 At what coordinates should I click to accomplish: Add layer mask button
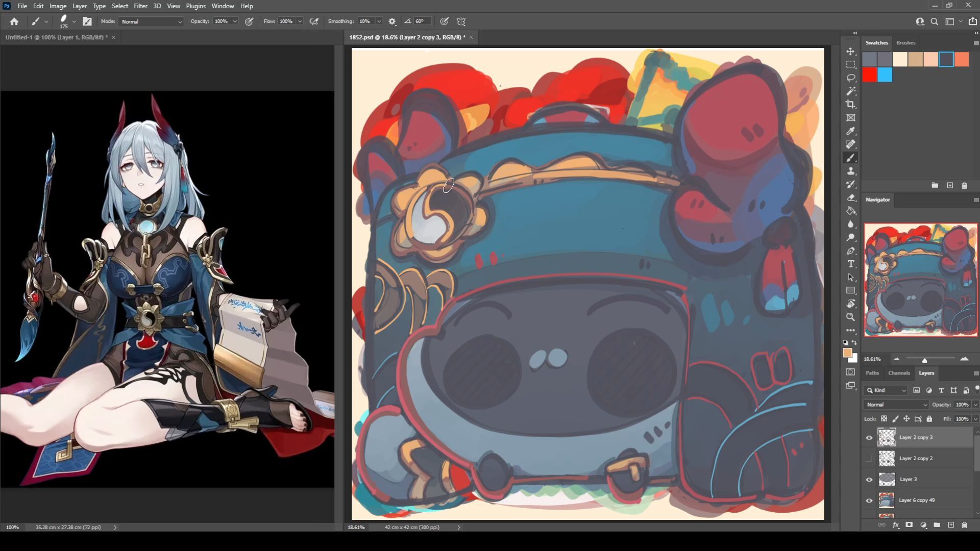pyautogui.click(x=909, y=525)
